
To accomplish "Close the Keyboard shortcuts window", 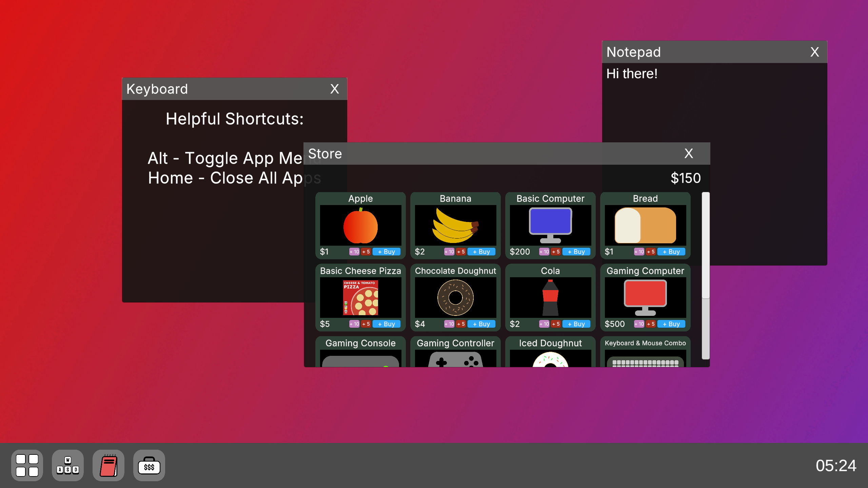I will pos(335,89).
